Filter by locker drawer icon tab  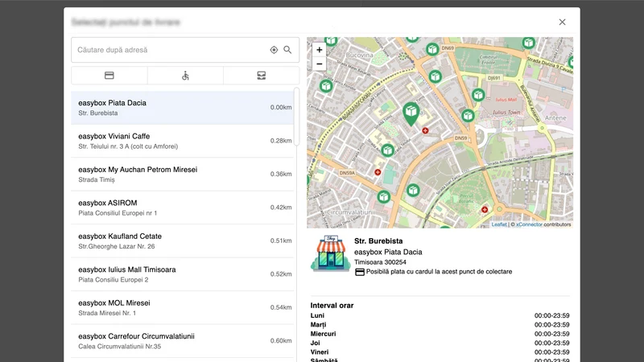pyautogui.click(x=261, y=76)
